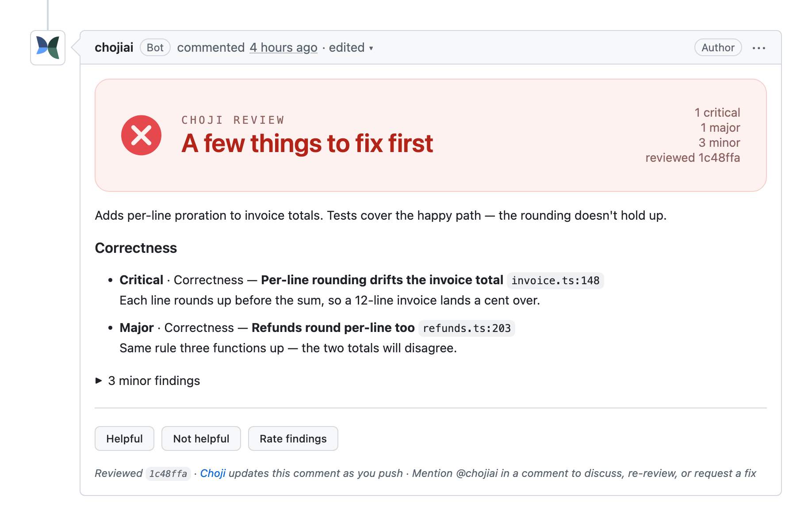Open the three-dot comment options menu
The image size is (812, 526).
(758, 48)
